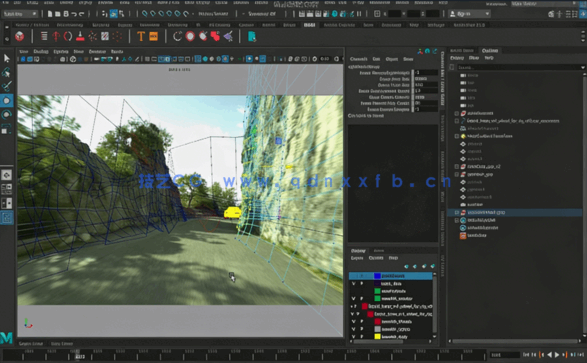Pick the Paint selection brush tool
Screen dimensions: 587x363
(x=7, y=86)
